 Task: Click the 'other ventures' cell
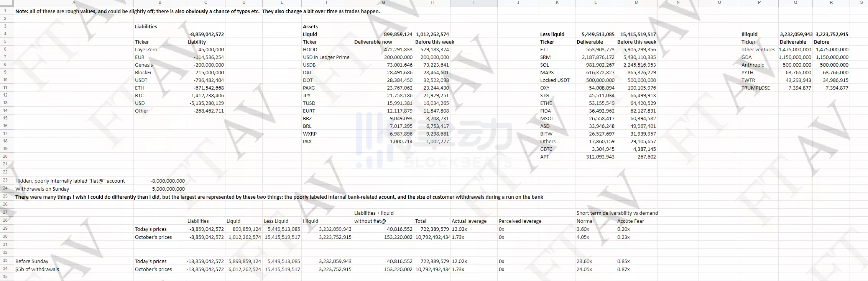(758, 49)
